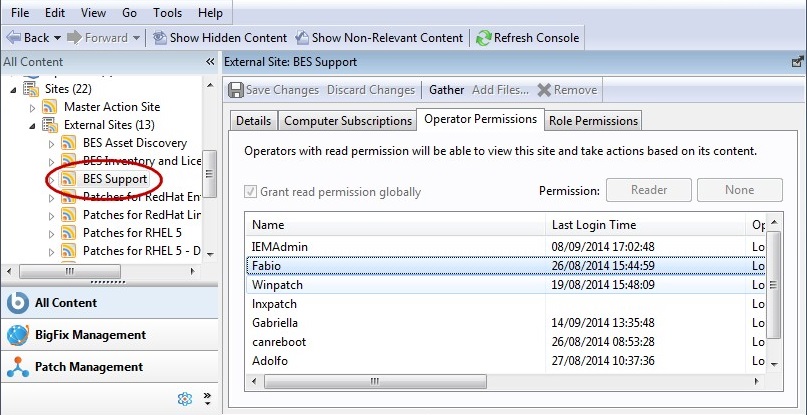Open the Back history dropdown arrow

57,38
